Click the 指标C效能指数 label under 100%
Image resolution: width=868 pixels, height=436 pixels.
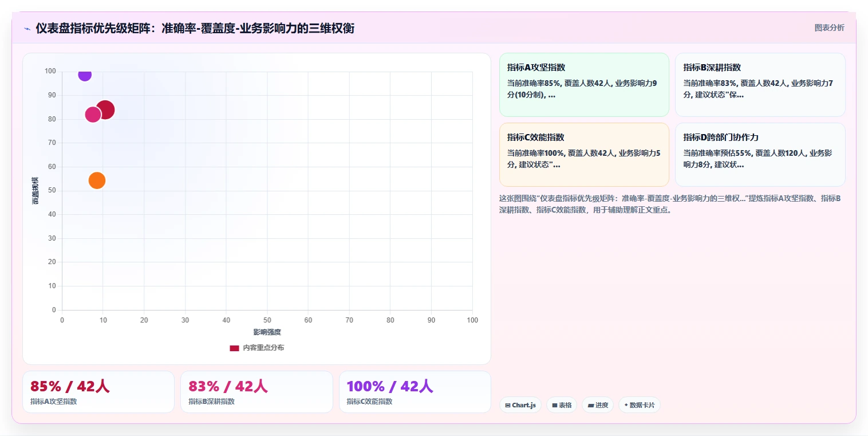click(x=370, y=402)
